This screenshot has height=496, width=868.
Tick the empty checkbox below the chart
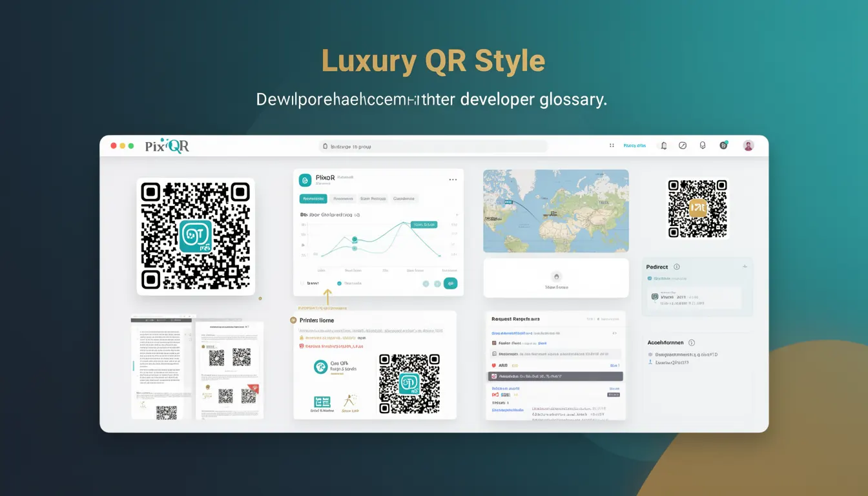(x=302, y=283)
